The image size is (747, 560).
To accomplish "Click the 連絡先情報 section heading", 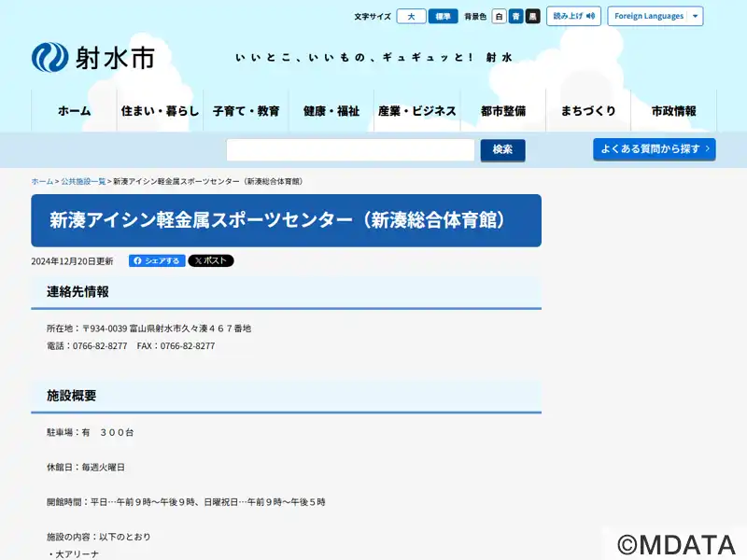I will [78, 291].
